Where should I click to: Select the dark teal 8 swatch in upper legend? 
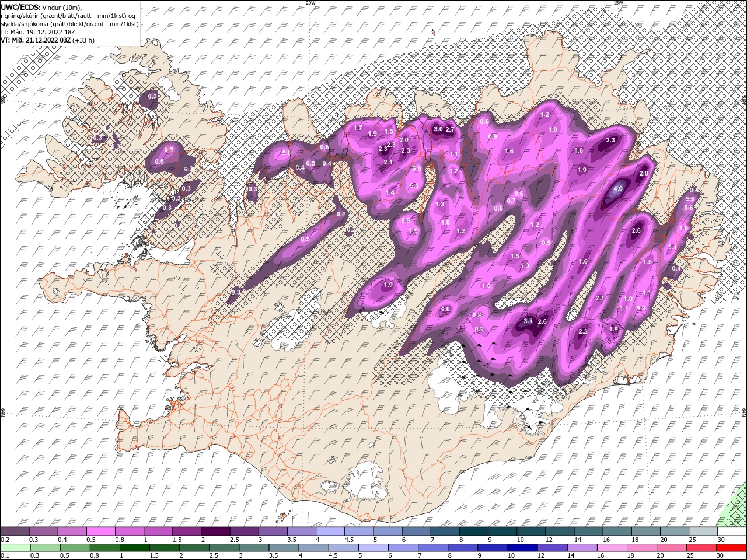click(473, 531)
